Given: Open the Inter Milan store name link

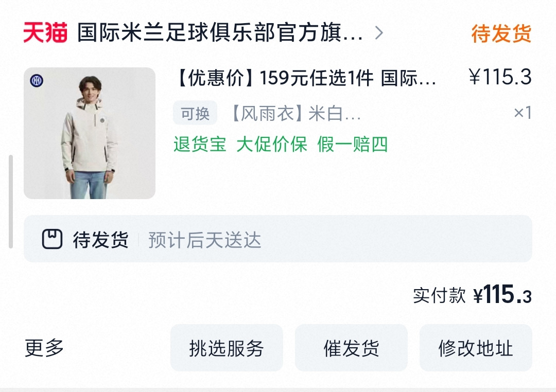Looking at the screenshot, I should (x=220, y=32).
